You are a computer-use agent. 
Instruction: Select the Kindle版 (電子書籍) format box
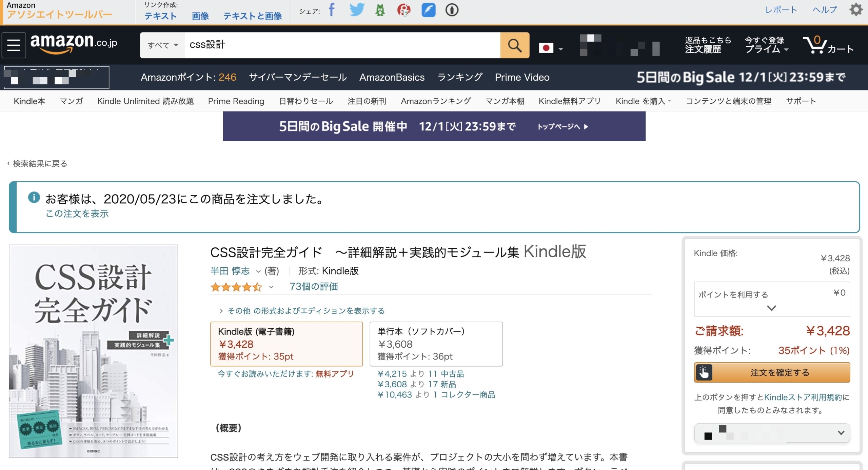coord(287,344)
